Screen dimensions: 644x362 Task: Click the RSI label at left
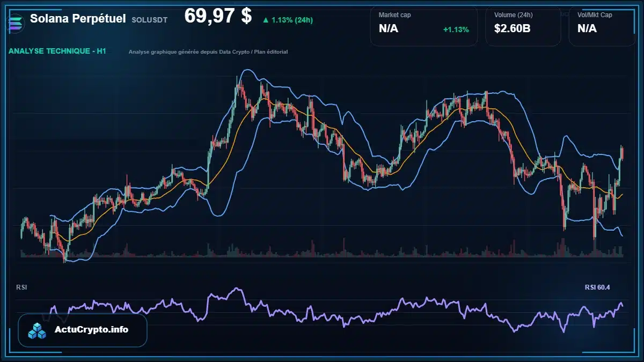click(x=21, y=287)
